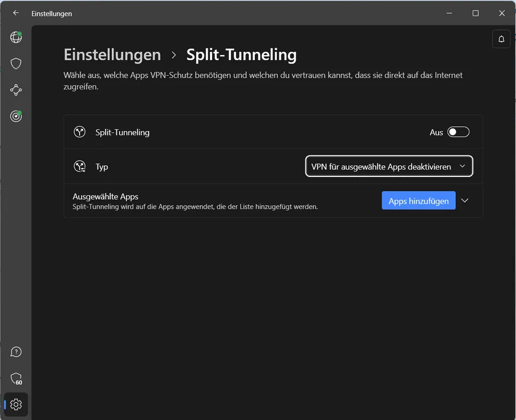Viewport: 516px width, 420px height.
Task: Click the Apps hinzufügen button
Action: [418, 200]
